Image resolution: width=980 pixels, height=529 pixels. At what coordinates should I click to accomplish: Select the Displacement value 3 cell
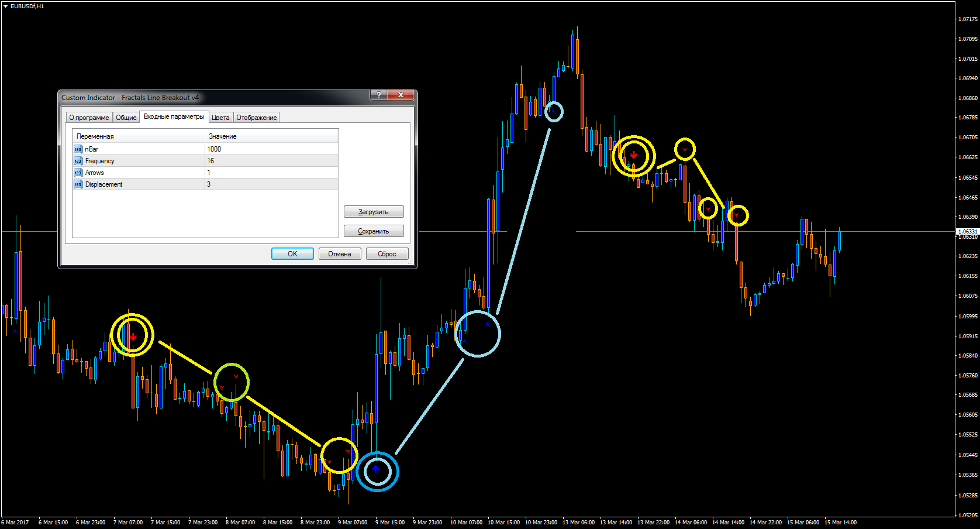click(x=271, y=184)
